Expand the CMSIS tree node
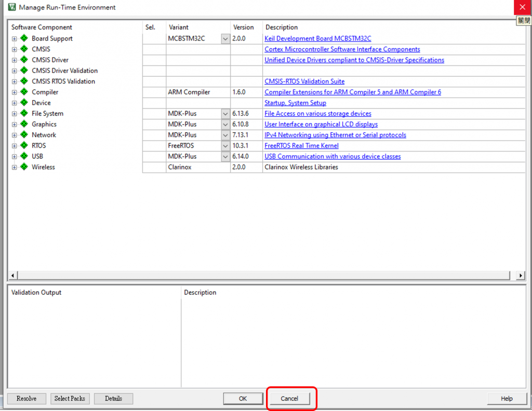The height and width of the screenshot is (411, 532). pyautogui.click(x=14, y=49)
